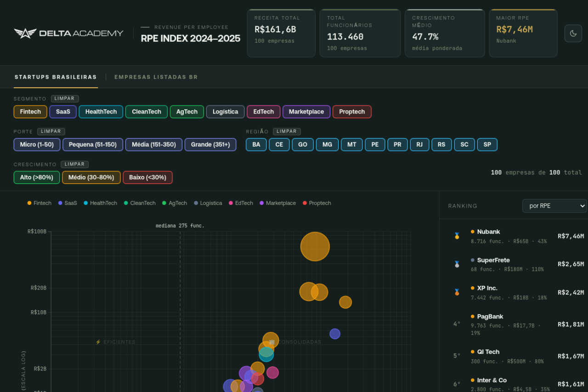Image resolution: width=588 pixels, height=392 pixels.
Task: Click the CleanTech legend color dot
Action: [x=126, y=203]
